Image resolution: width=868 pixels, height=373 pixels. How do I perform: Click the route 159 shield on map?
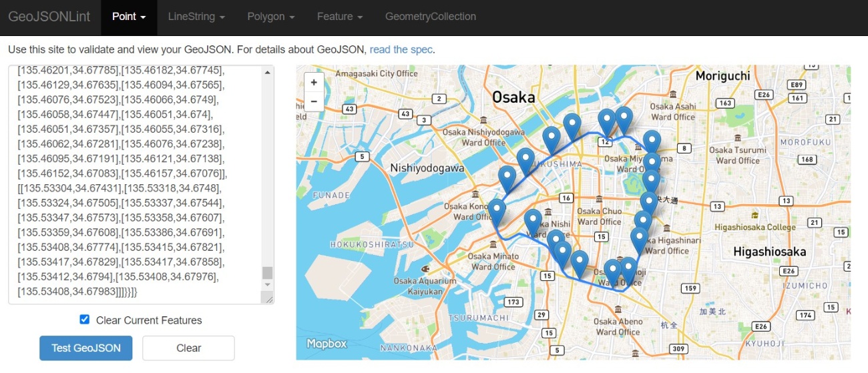pos(690,288)
